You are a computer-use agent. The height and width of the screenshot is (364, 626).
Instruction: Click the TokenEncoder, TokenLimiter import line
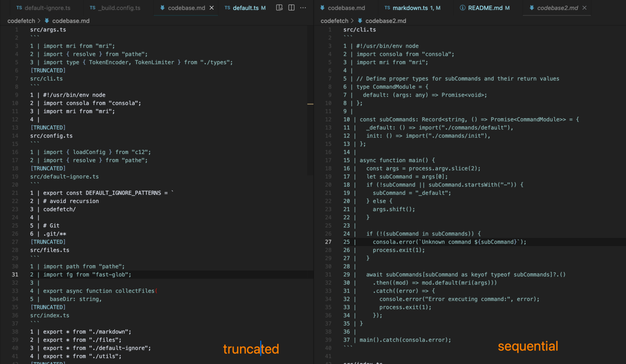131,62
